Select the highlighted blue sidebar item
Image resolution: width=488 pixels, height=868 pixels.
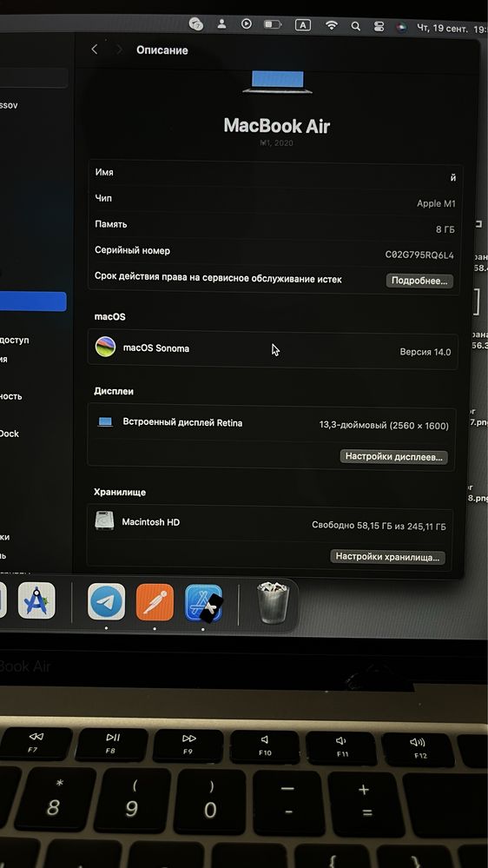coord(33,301)
